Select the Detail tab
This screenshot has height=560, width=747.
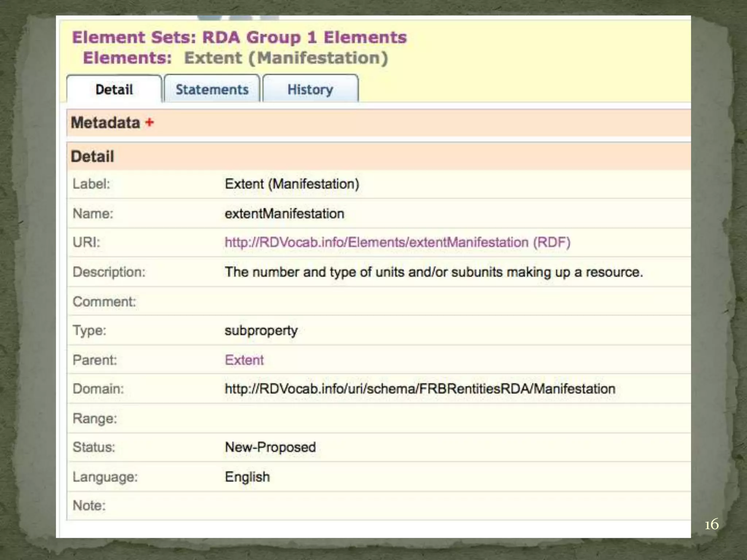pos(114,89)
